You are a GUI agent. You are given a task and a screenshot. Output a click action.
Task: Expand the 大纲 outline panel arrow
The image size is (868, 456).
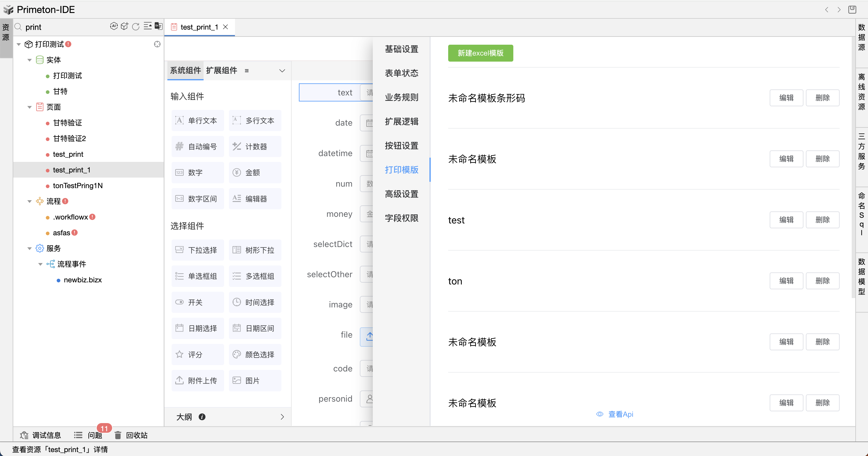[282, 417]
